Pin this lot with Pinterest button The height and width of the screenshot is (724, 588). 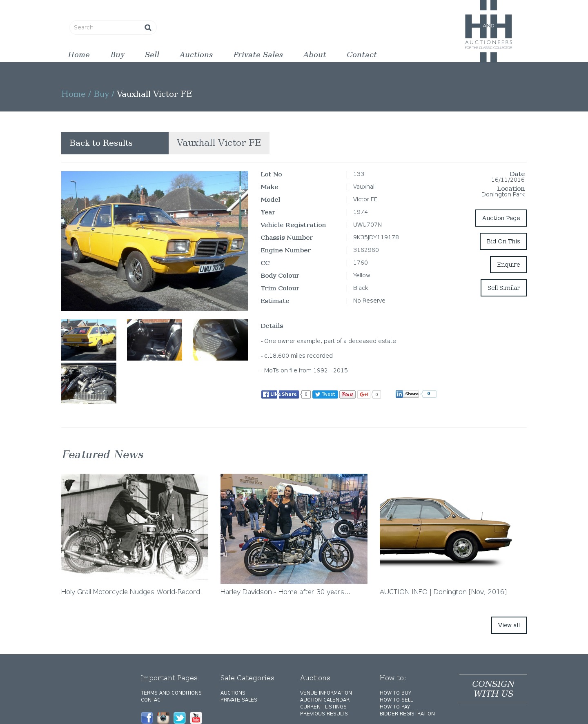[347, 394]
